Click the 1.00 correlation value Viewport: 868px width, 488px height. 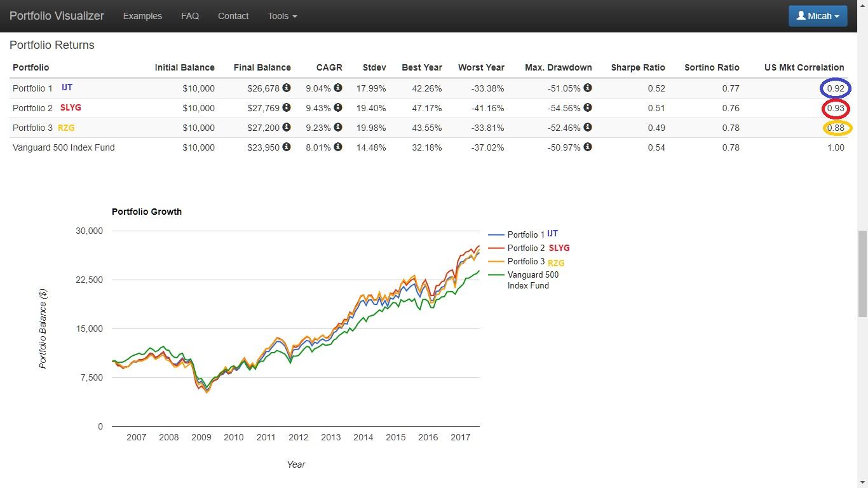[836, 147]
